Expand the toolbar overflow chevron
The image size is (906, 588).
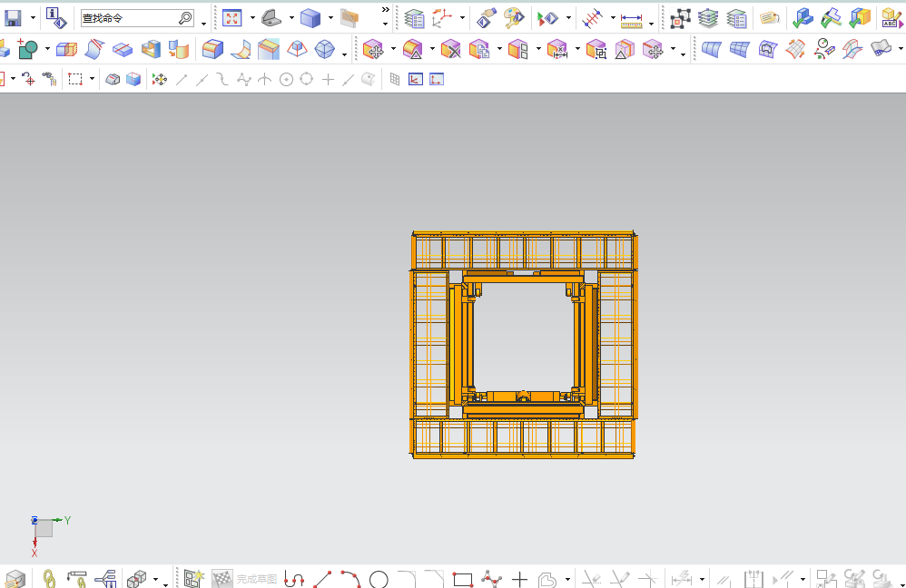point(386,10)
